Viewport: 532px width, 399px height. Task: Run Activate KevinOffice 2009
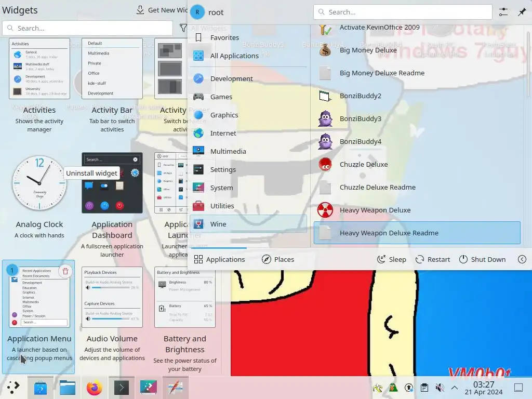pos(417,29)
